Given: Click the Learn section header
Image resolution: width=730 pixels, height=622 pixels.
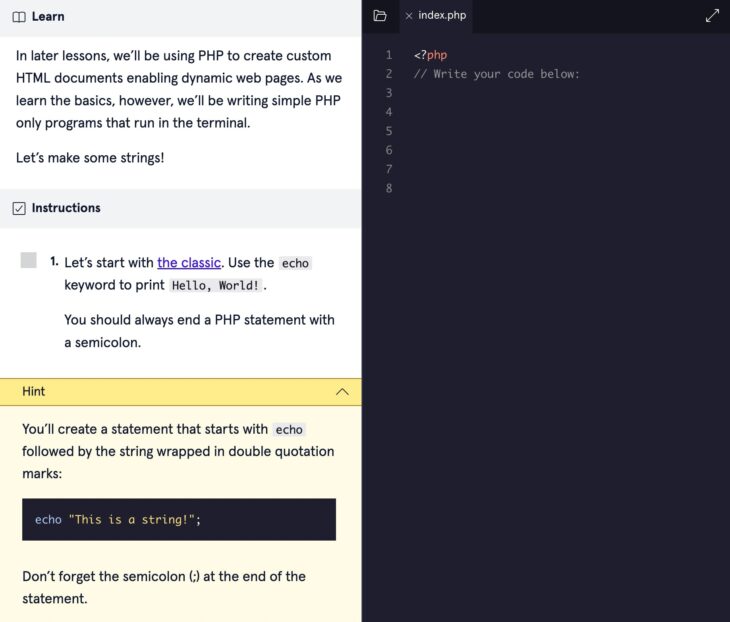Looking at the screenshot, I should coord(48,17).
